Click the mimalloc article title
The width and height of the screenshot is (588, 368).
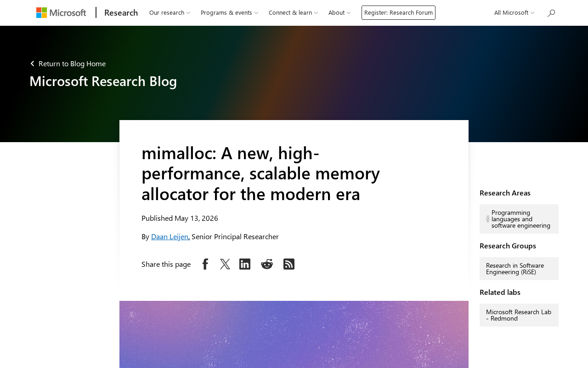tap(261, 173)
